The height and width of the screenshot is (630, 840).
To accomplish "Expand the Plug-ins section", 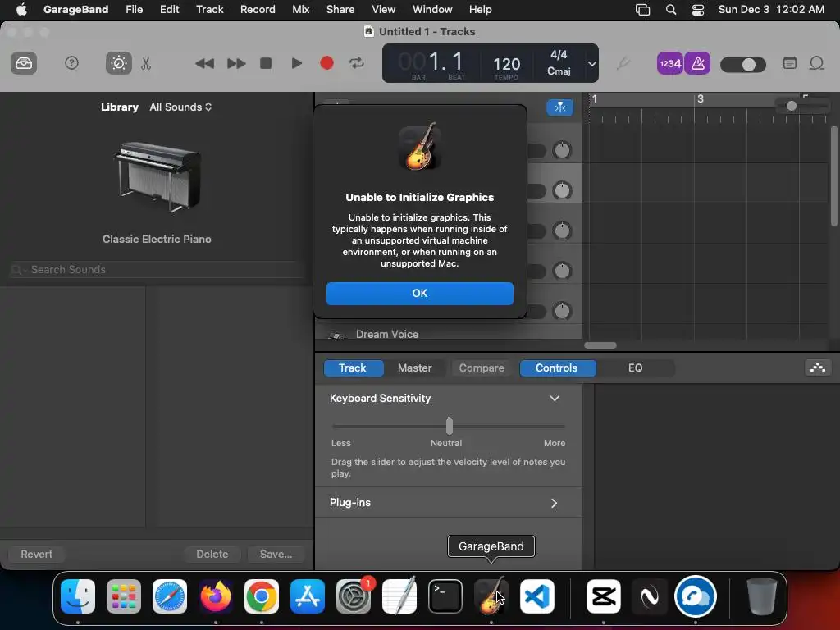I will [x=555, y=503].
